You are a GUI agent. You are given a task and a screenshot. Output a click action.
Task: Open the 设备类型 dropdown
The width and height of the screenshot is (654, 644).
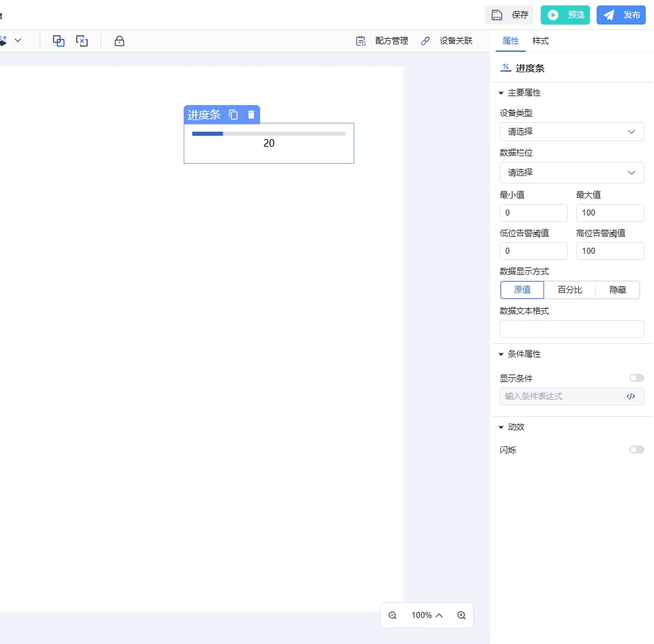pos(571,132)
